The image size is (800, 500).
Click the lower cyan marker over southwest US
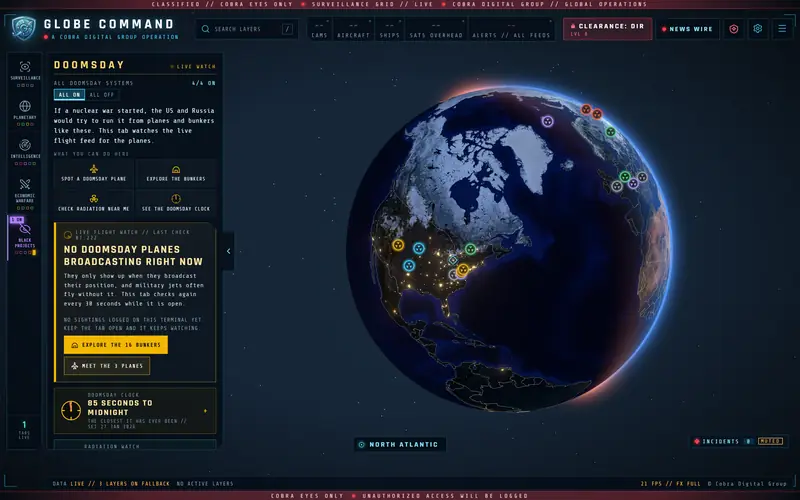[409, 265]
